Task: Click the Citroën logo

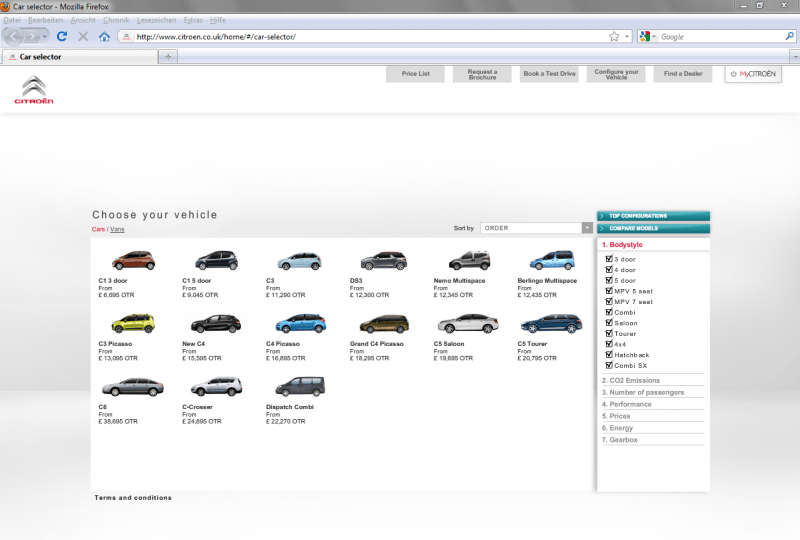Action: coord(34,90)
